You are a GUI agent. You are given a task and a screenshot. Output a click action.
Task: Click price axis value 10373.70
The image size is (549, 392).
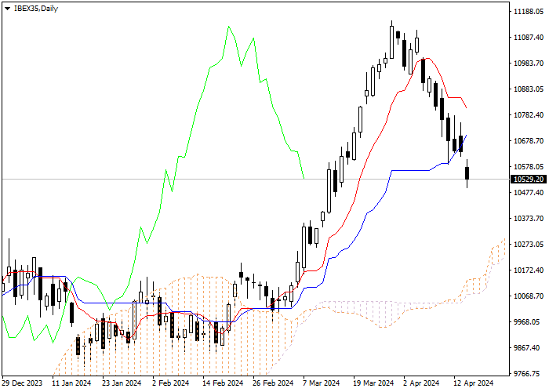529,219
